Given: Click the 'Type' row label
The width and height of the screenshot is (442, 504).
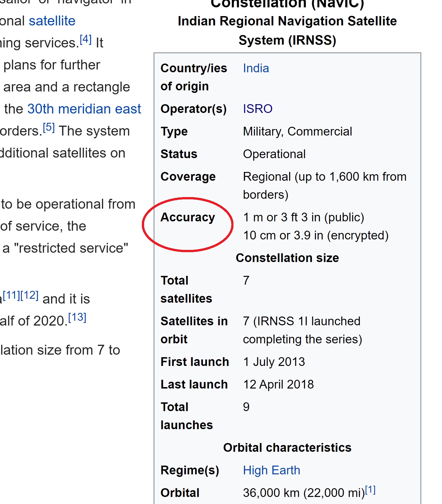Looking at the screenshot, I should click(x=174, y=132).
